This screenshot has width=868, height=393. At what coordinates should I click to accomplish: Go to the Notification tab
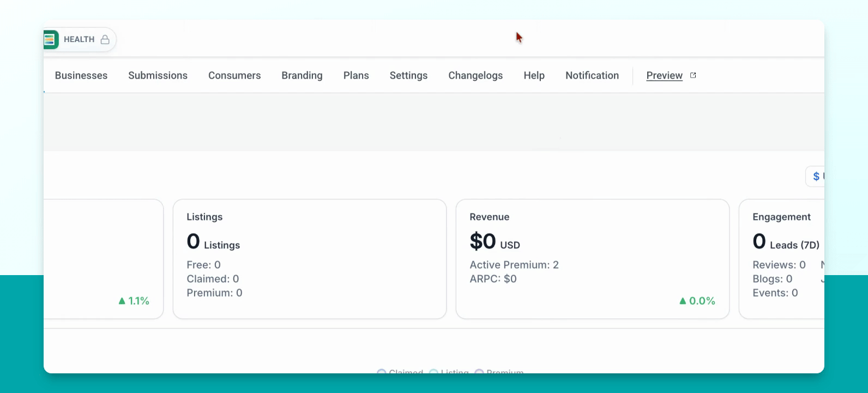tap(592, 75)
